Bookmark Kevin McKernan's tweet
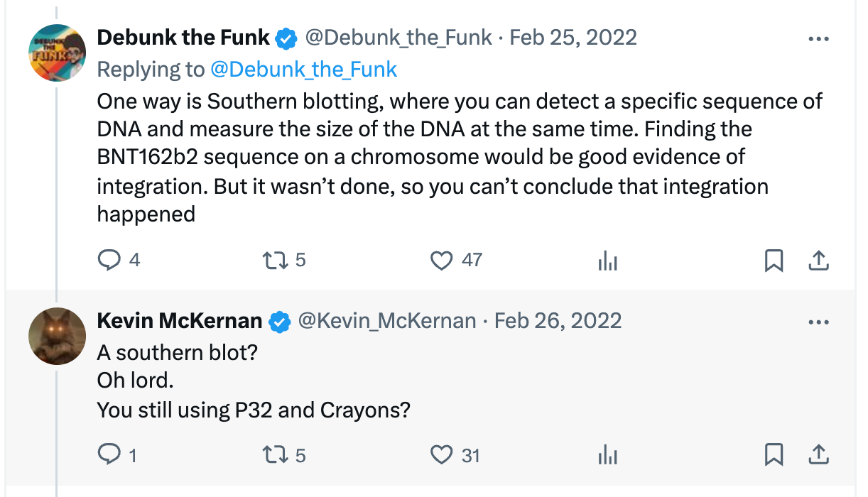Image resolution: width=868 pixels, height=497 pixels. pyautogui.click(x=774, y=454)
